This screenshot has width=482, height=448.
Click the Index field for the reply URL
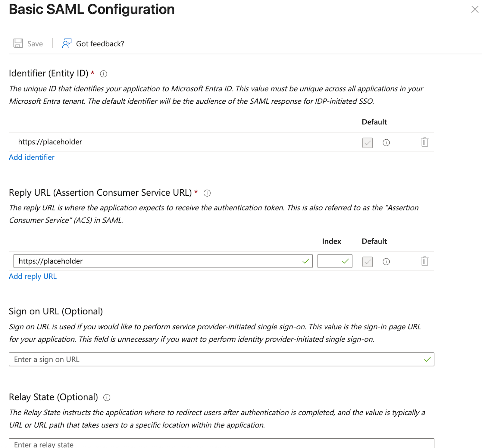point(334,261)
